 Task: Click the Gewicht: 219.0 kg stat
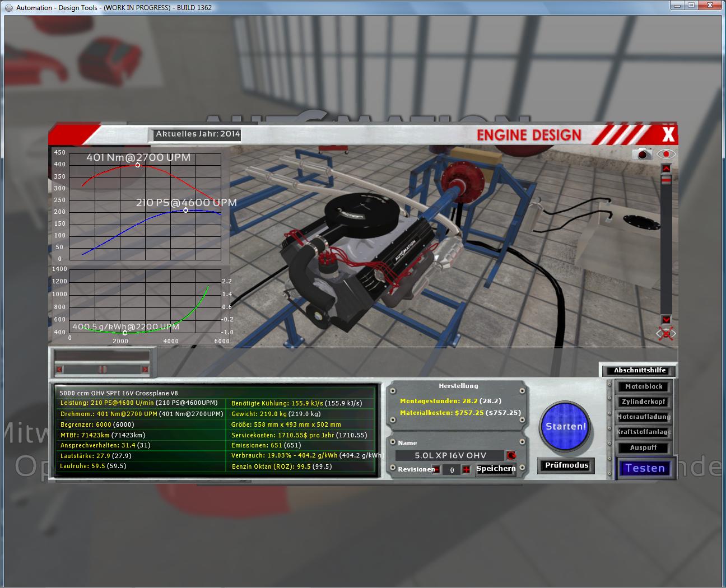click(x=276, y=414)
